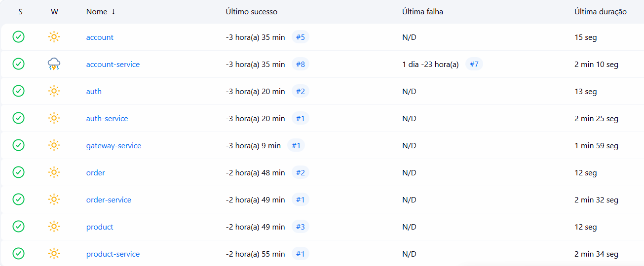644x266 pixels.
Task: Click the success status icon for auth-service
Action: pos(18,118)
